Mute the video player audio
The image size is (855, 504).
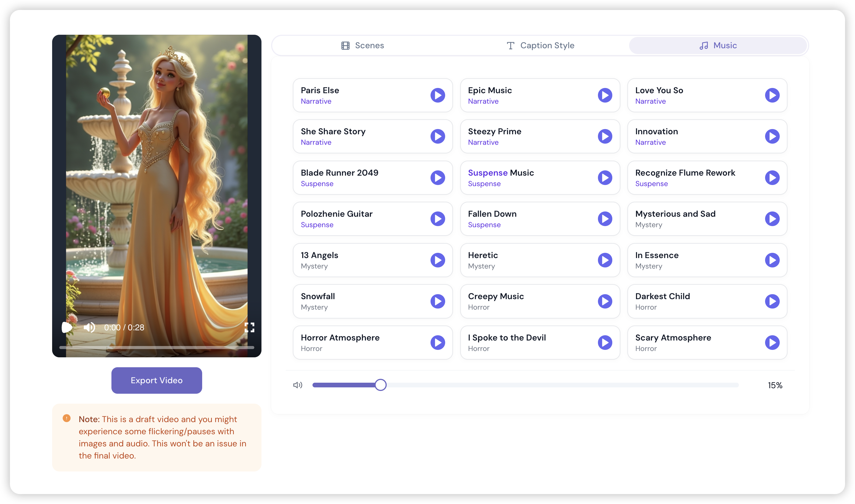(x=89, y=327)
